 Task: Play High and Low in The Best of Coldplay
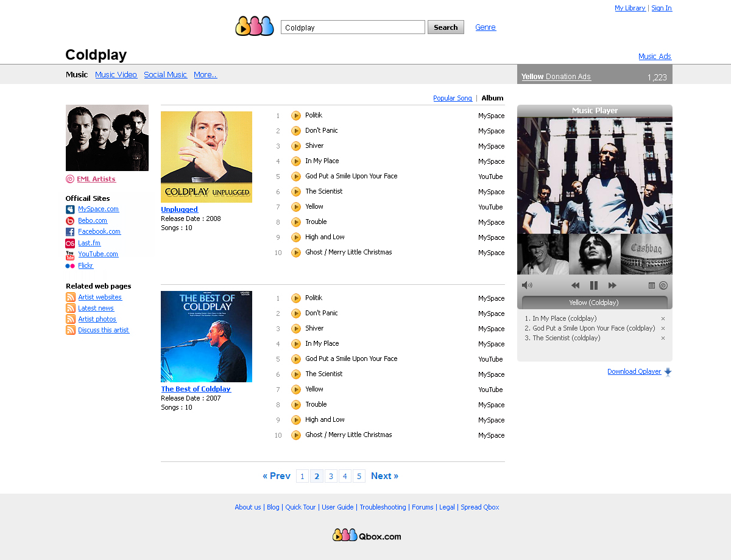point(296,420)
